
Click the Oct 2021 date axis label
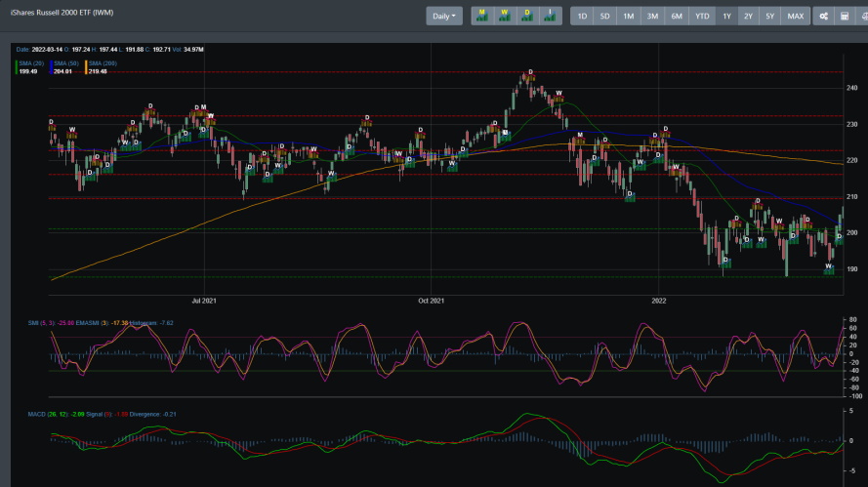tap(431, 301)
